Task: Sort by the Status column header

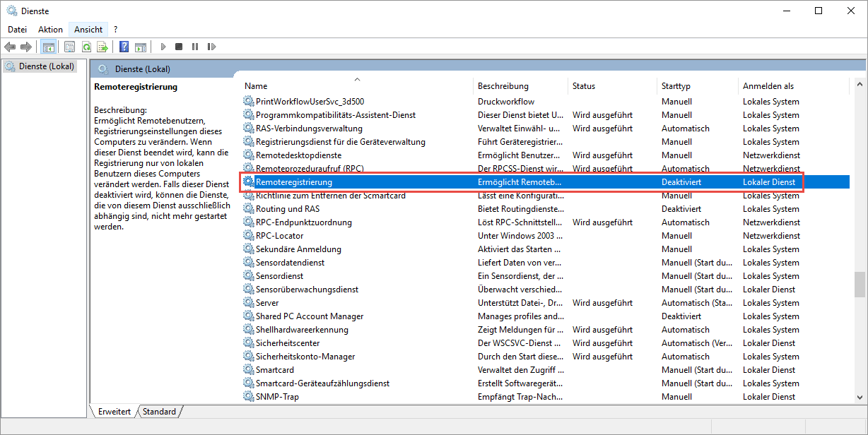Action: pos(584,86)
